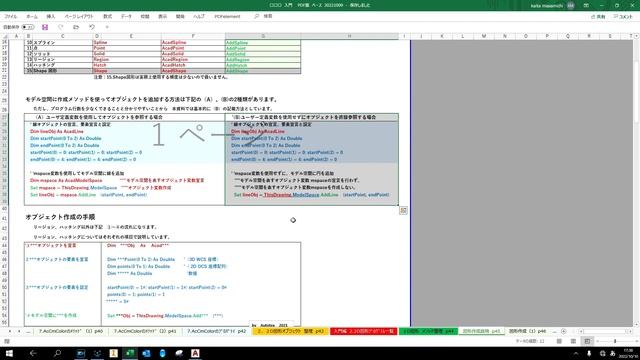Click the 共有 share button
Image resolution: width=640 pixels, height=360 pixels.
click(x=598, y=17)
